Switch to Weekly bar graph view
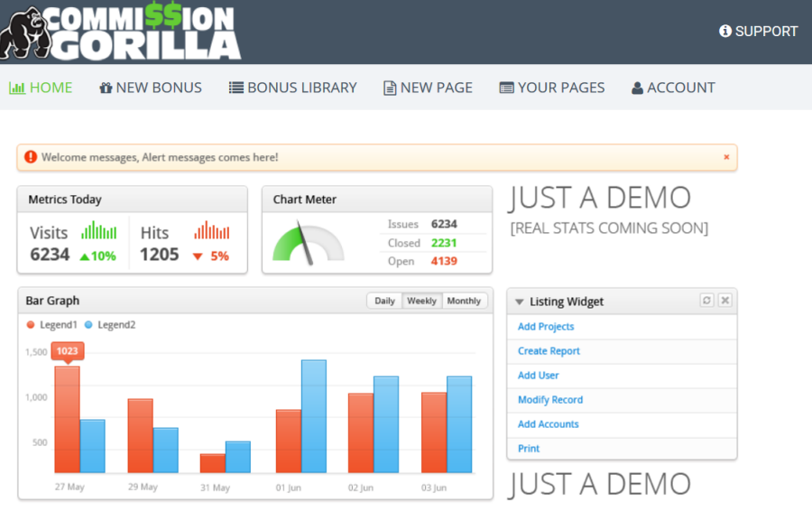The image size is (812, 521). pos(421,301)
